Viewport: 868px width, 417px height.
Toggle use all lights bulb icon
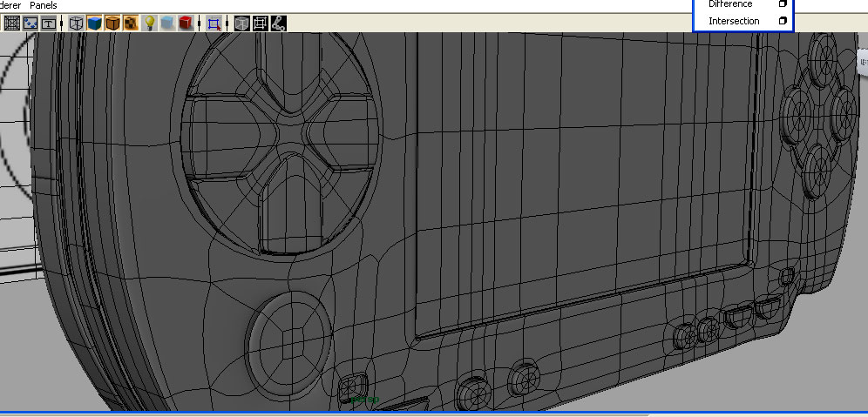coord(150,24)
